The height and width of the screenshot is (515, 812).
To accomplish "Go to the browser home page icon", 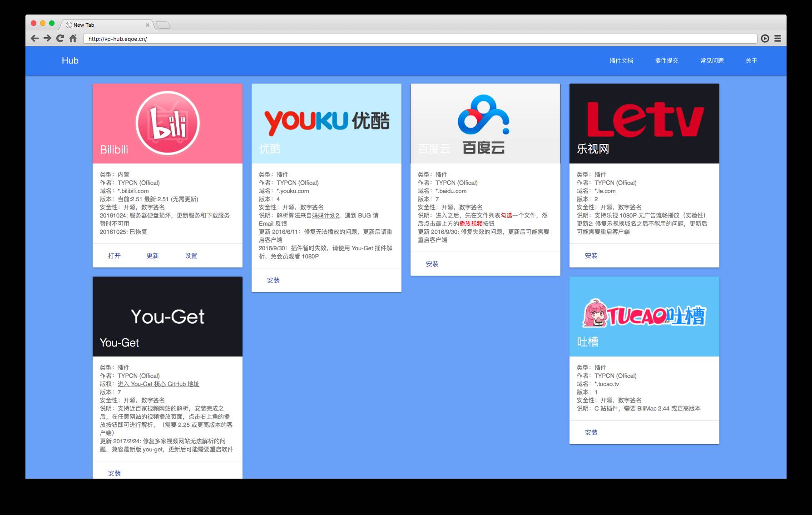I will (73, 39).
